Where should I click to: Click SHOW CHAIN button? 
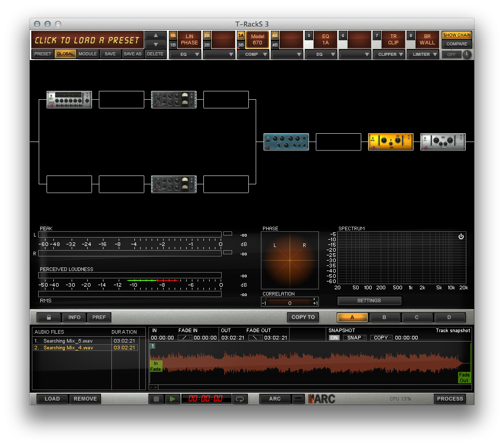click(x=457, y=35)
